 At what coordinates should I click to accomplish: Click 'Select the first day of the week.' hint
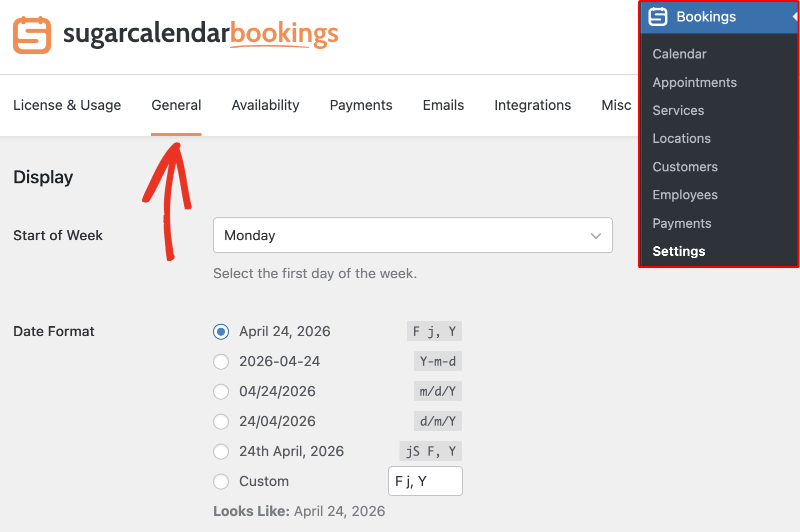coord(315,273)
